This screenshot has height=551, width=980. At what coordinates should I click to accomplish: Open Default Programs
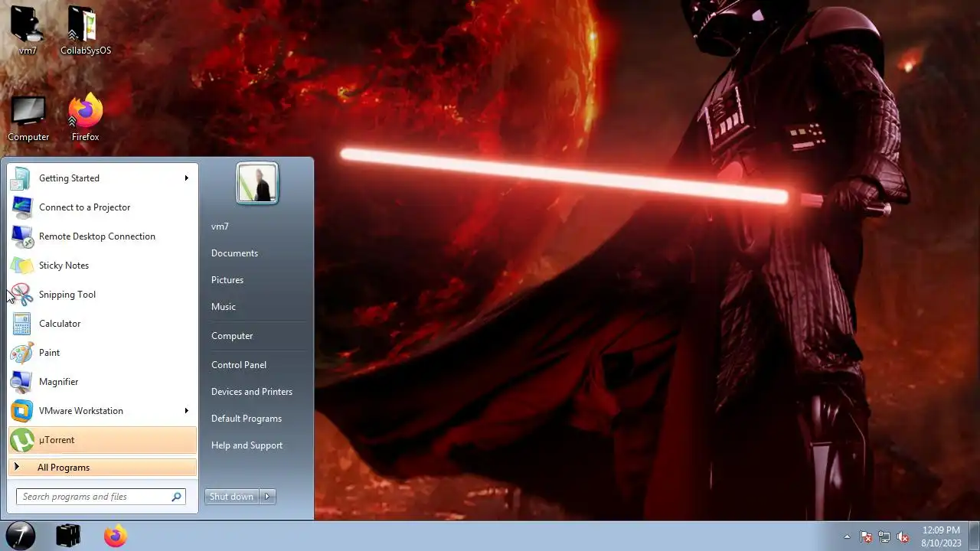click(x=247, y=419)
